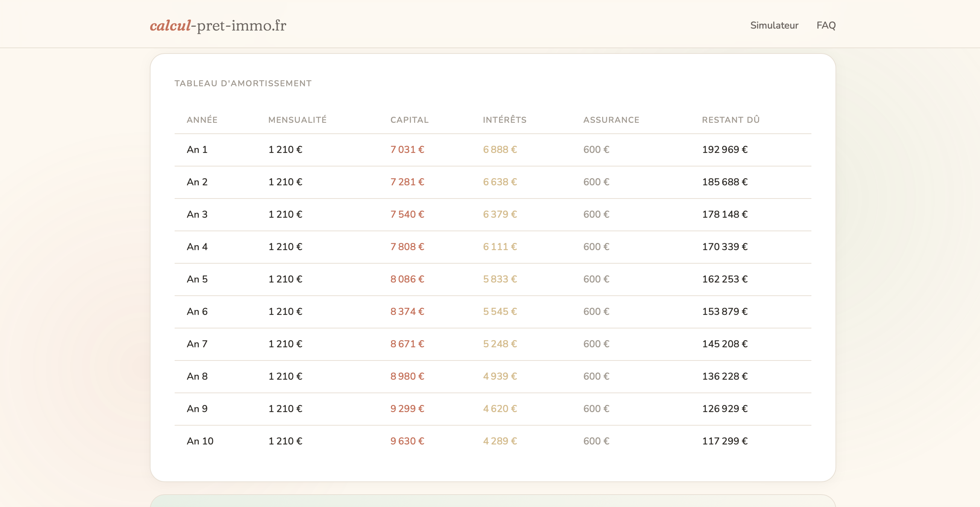Click remaining balance 162 253 €
Screen dimensions: 980x507
pos(725,279)
